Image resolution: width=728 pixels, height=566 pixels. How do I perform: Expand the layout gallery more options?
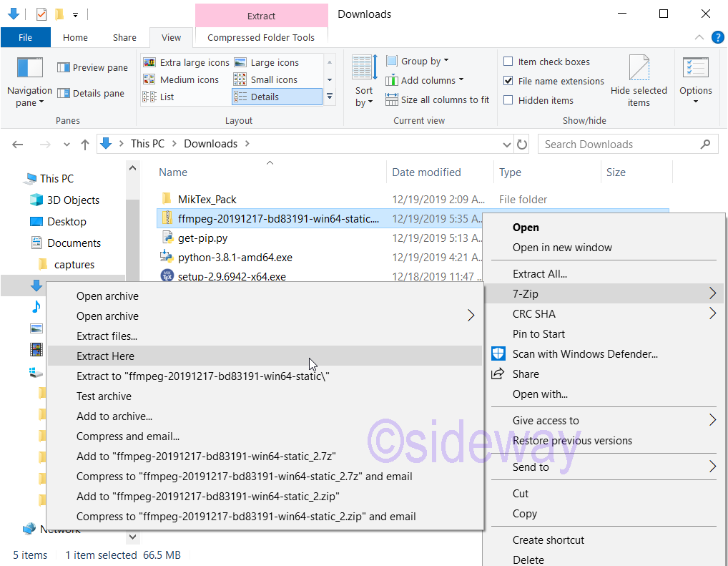pyautogui.click(x=330, y=97)
